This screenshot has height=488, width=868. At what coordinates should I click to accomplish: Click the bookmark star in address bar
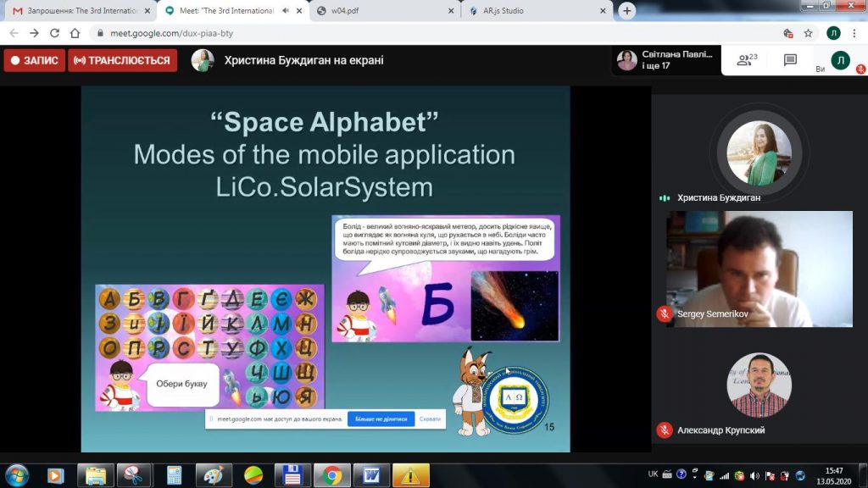809,33
